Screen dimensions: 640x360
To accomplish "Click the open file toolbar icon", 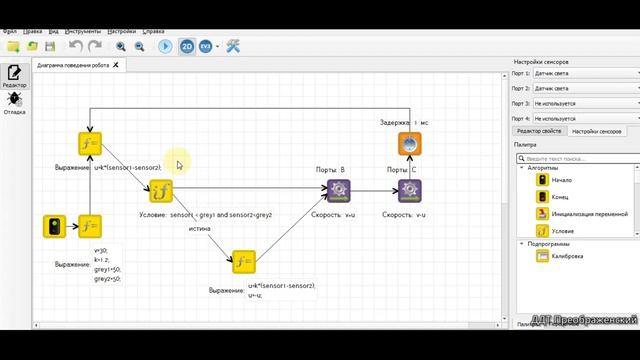I will [32, 46].
